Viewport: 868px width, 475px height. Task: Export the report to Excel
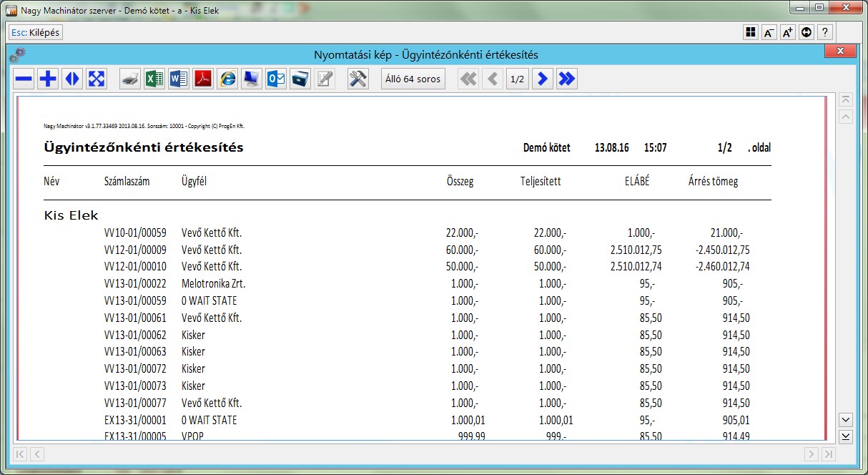(x=154, y=79)
